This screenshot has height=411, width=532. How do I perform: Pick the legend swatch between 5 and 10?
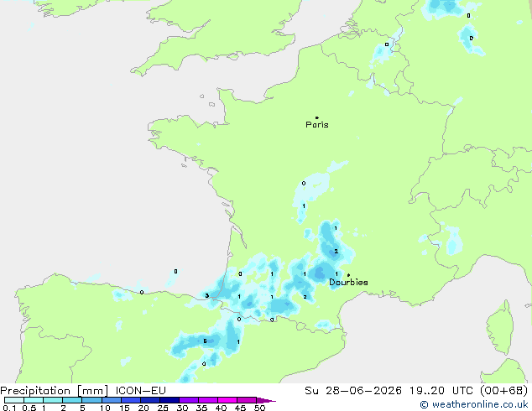(x=92, y=400)
